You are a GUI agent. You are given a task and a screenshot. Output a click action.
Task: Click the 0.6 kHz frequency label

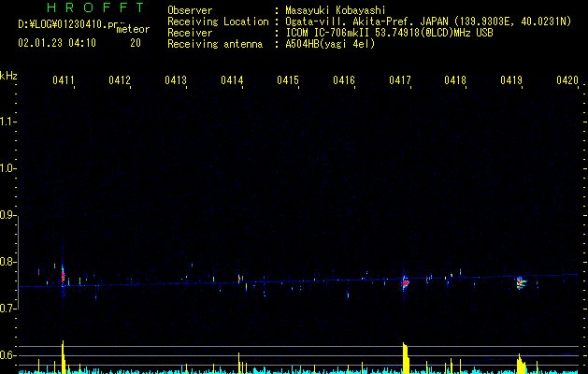coord(7,355)
